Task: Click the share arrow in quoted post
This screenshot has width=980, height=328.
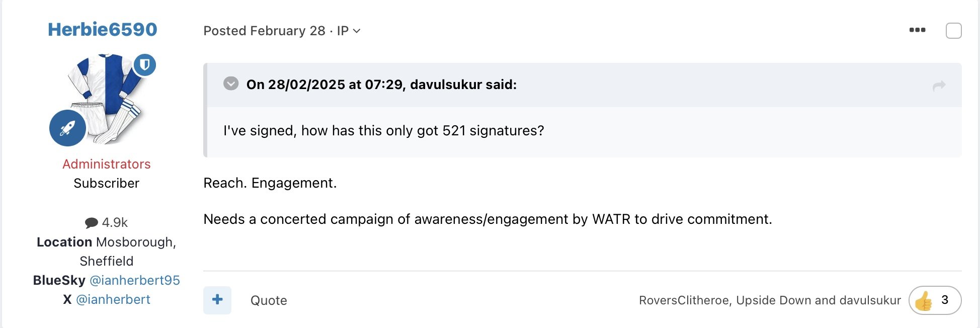Action: [939, 86]
